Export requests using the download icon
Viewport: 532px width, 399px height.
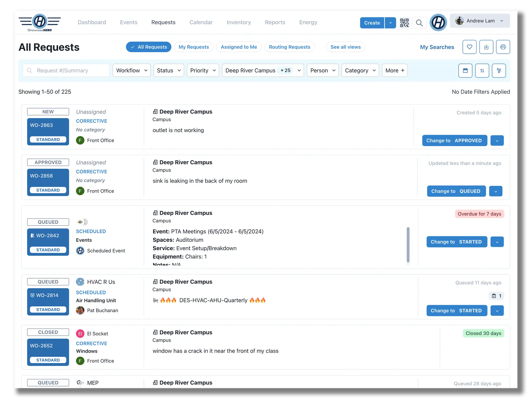pyautogui.click(x=486, y=47)
